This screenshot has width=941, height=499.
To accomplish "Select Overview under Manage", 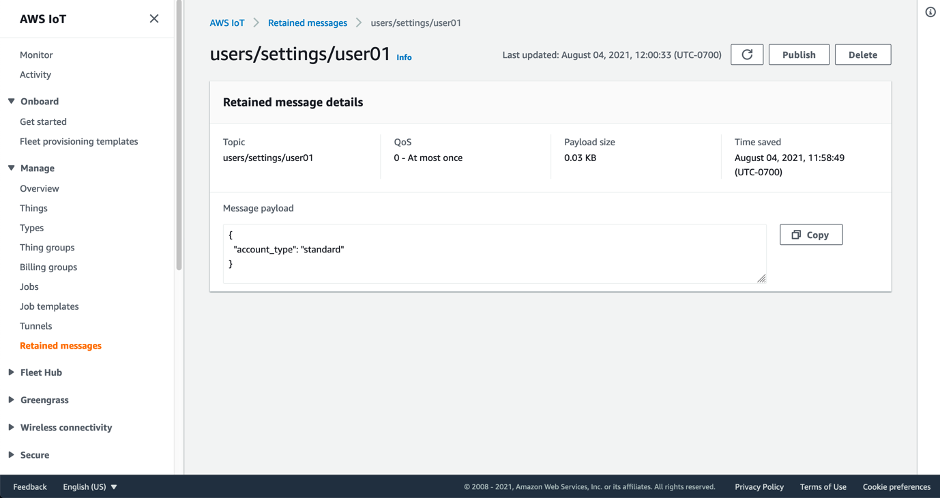I will pos(40,189).
